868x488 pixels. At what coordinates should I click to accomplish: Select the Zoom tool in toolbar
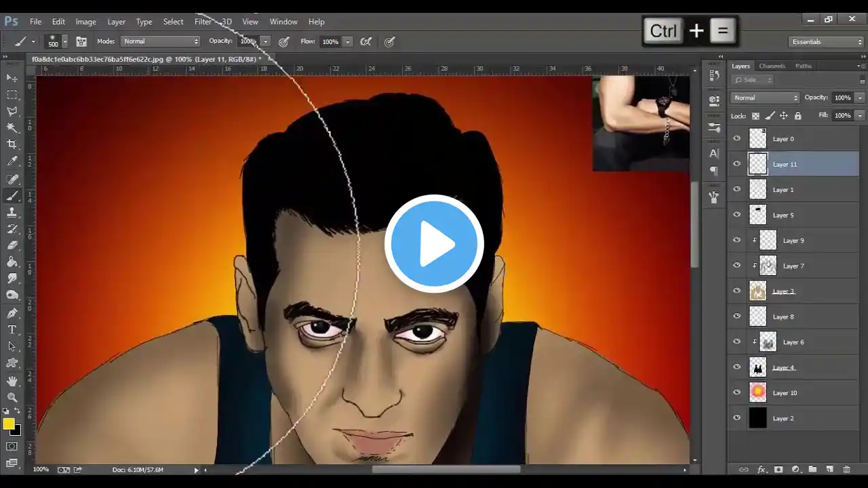click(12, 398)
